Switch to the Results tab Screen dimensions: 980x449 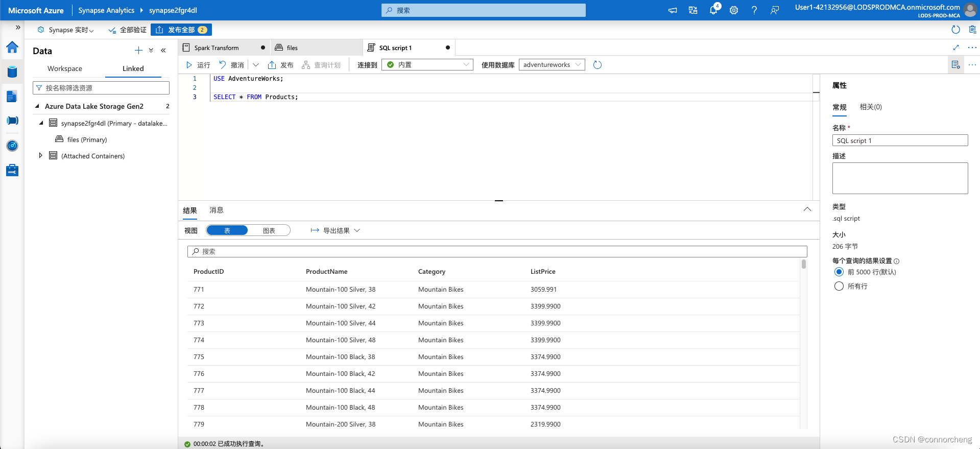[190, 210]
